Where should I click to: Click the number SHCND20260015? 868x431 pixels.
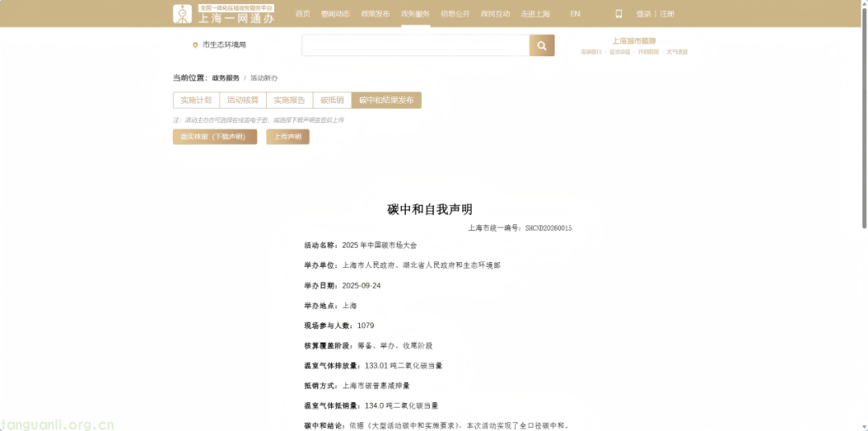[x=549, y=228]
